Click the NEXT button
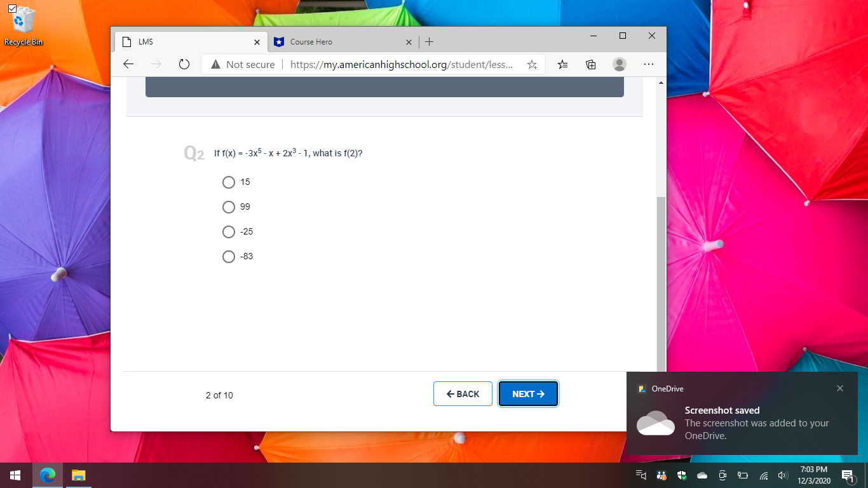Screen dimensions: 868x488 click(528, 393)
